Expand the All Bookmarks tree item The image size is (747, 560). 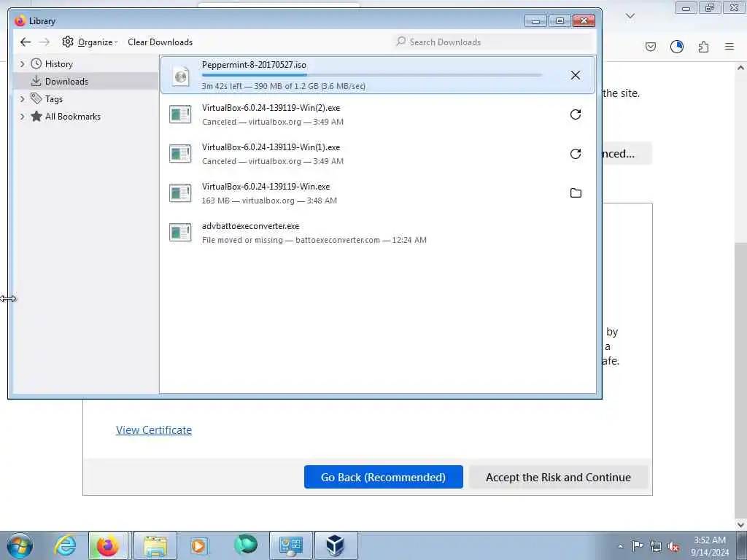(22, 117)
